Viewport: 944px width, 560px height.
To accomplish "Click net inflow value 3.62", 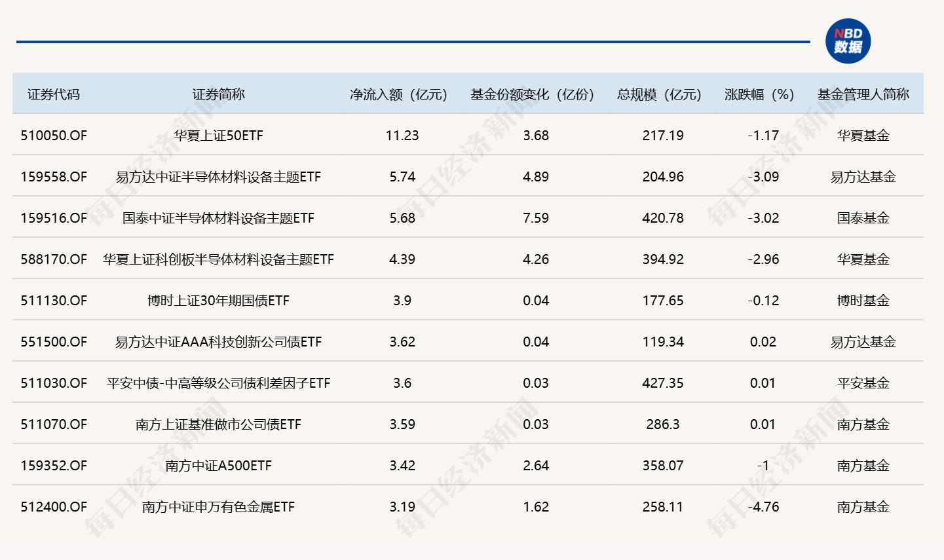I will [x=402, y=342].
